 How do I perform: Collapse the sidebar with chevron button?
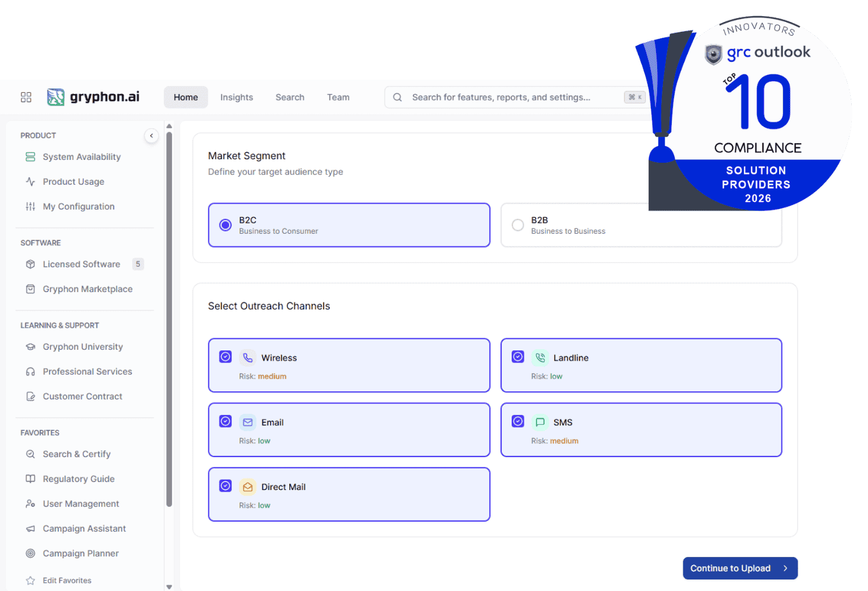(x=151, y=136)
